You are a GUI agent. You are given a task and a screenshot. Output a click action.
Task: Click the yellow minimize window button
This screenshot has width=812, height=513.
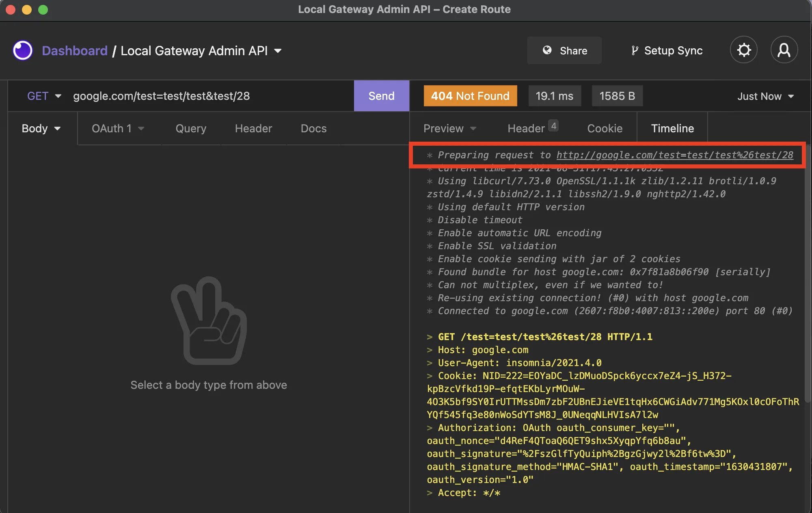pyautogui.click(x=27, y=9)
